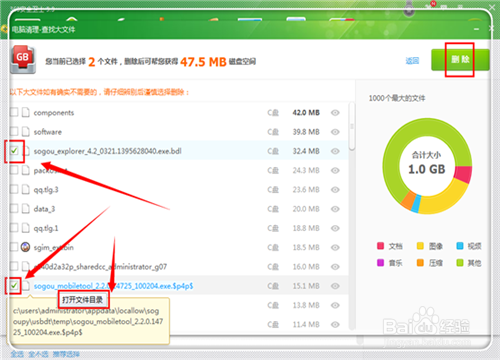The width and height of the screenshot is (500, 360).
Task: Minimize the 电脑清理-查找大文件 window
Action: pyautogui.click(x=477, y=29)
